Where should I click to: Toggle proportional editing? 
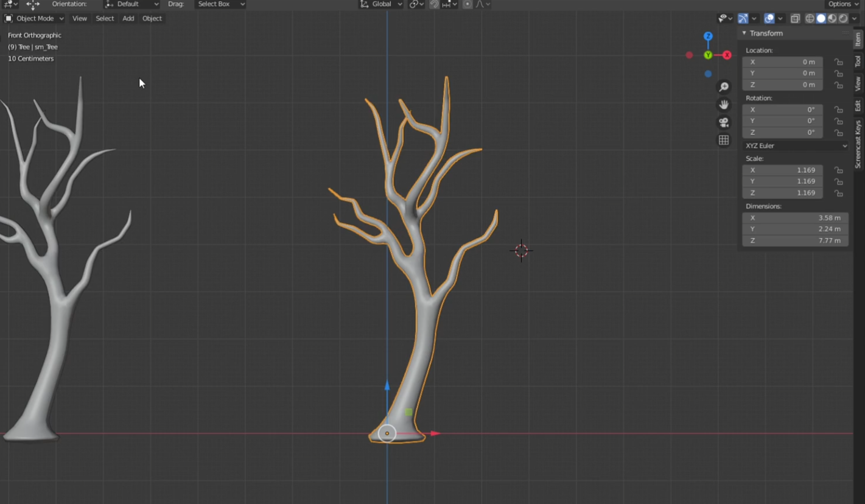(468, 4)
